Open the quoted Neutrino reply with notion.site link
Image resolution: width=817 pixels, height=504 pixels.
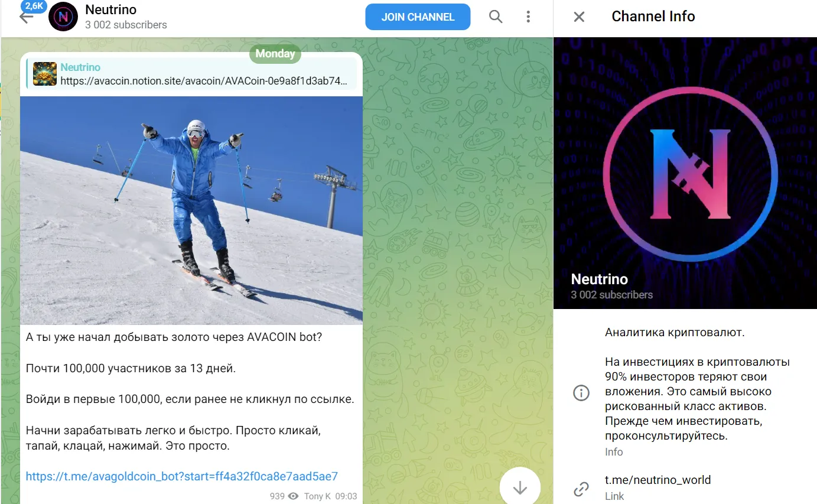[191, 74]
